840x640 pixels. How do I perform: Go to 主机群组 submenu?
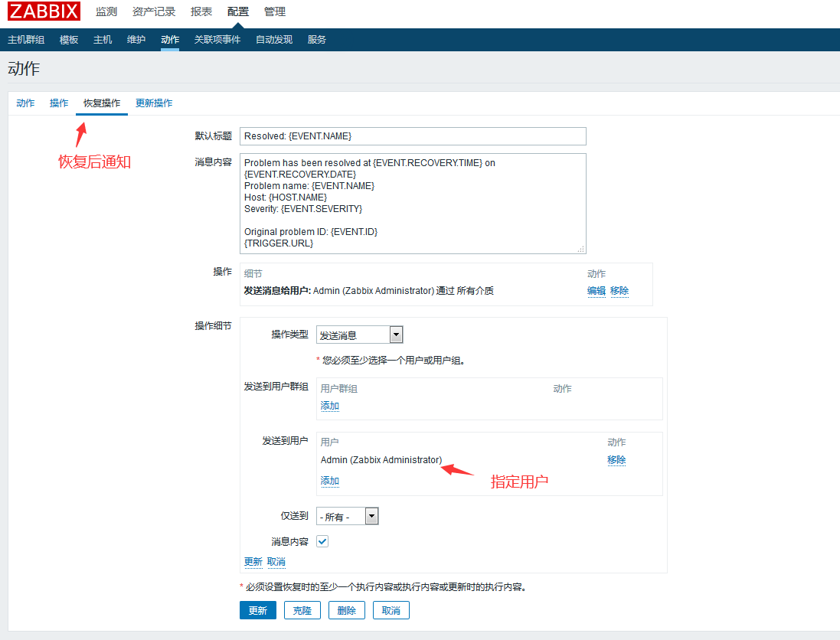point(26,40)
